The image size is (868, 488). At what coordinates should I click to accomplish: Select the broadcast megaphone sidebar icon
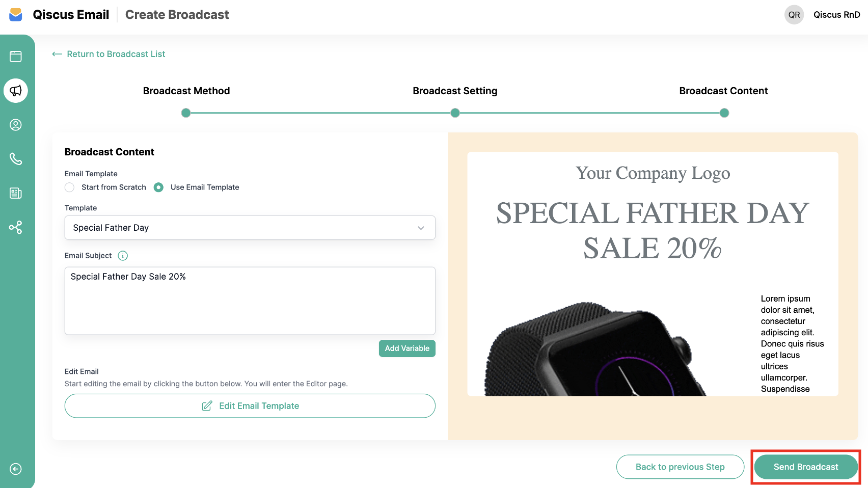click(x=16, y=91)
